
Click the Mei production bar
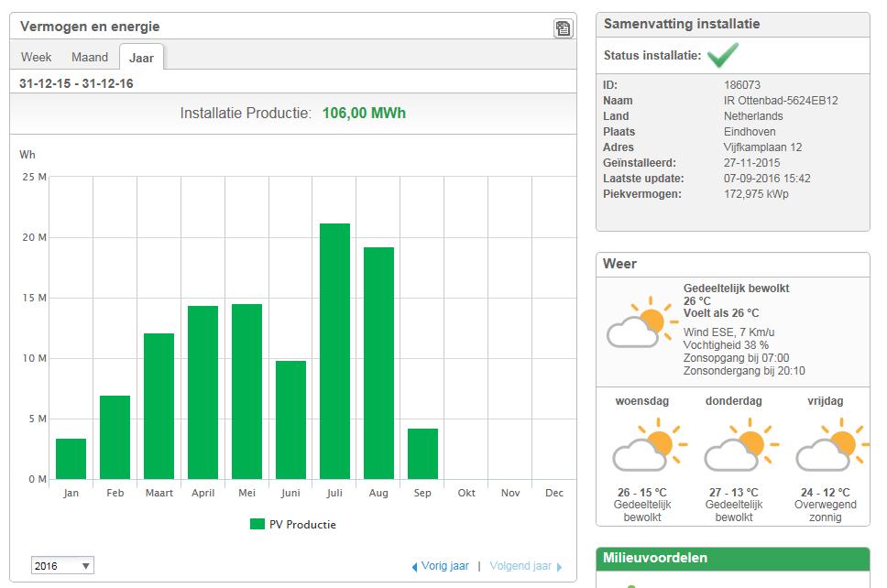coord(247,391)
